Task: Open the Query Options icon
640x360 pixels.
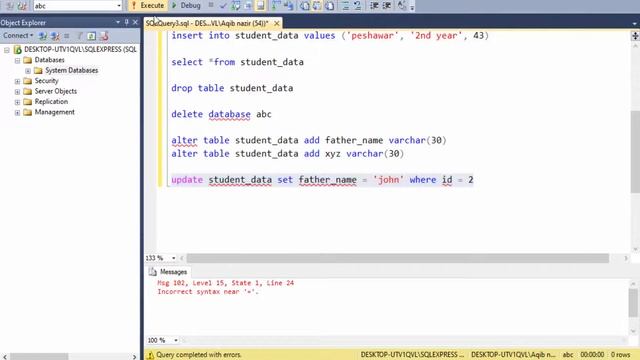Action: [x=248, y=6]
